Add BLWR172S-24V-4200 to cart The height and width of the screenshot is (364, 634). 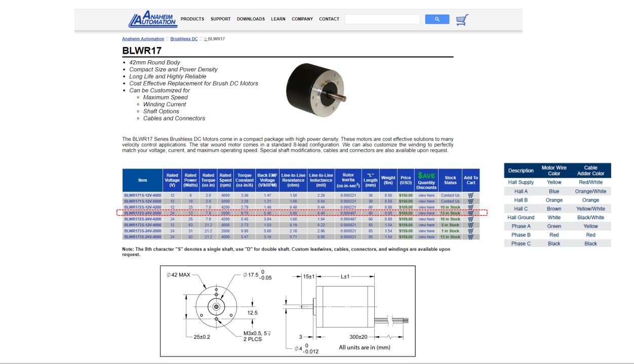[471, 219]
